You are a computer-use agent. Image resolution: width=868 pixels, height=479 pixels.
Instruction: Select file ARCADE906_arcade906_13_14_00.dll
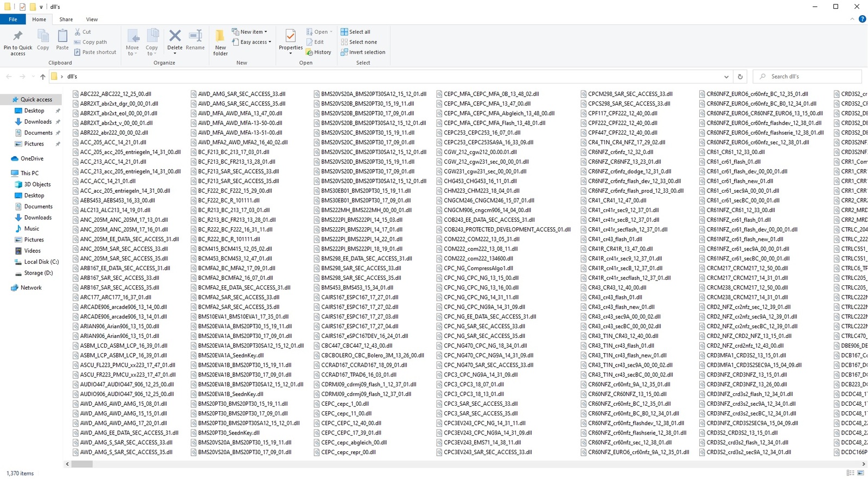119,307
